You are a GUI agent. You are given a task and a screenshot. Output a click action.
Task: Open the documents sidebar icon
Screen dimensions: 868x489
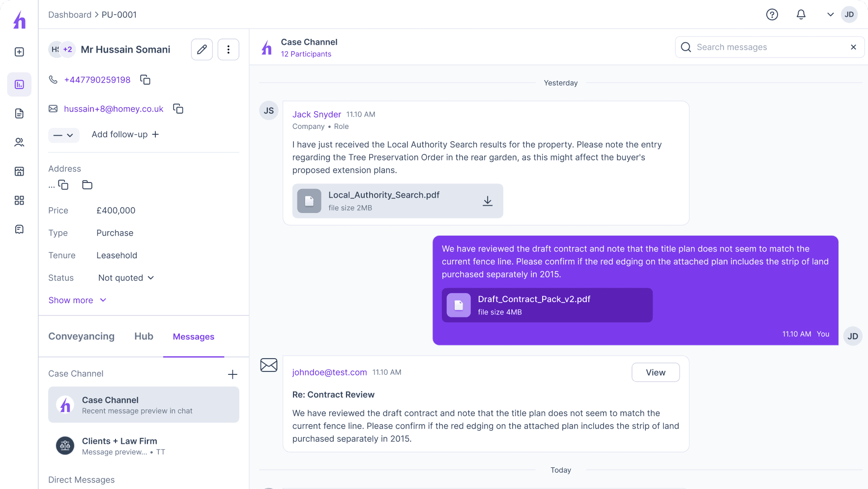pyautogui.click(x=19, y=114)
